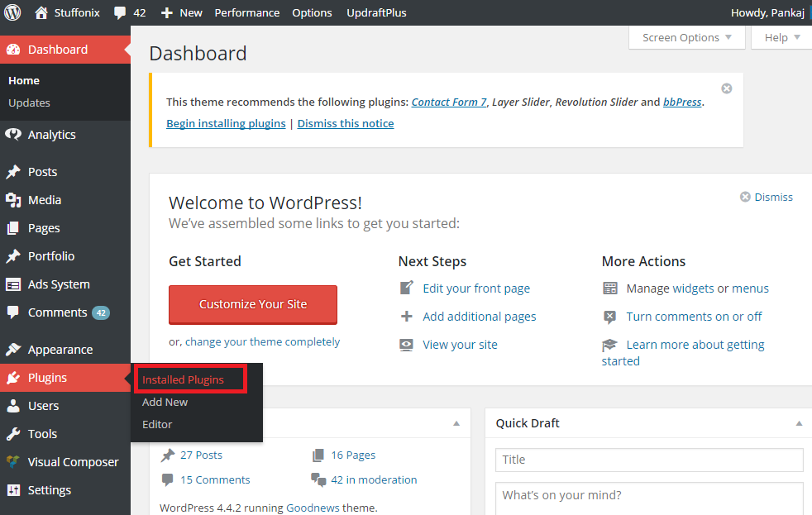This screenshot has height=515, width=812.
Task: Follow the Begin installing plugins link
Action: click(226, 124)
